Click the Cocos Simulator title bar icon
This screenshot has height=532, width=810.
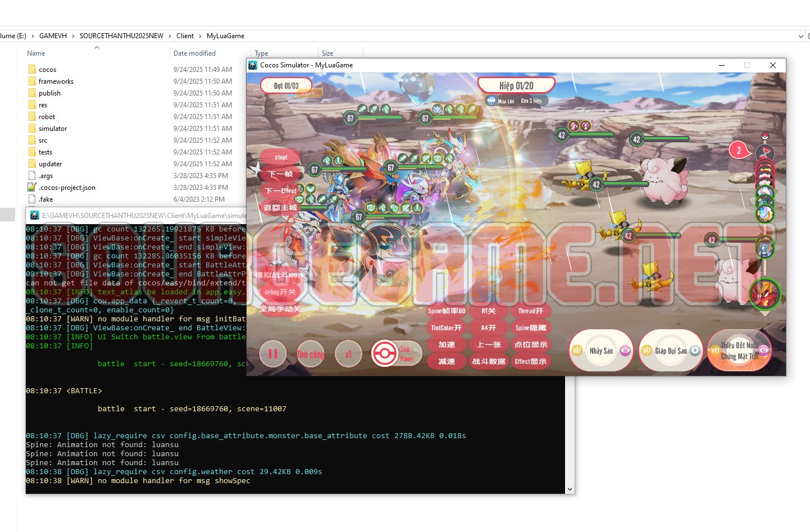253,65
